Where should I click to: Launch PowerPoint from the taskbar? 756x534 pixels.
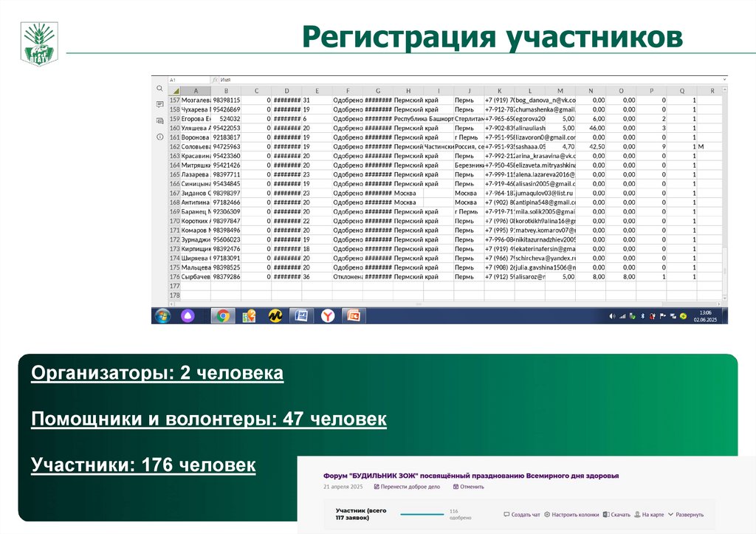pyautogui.click(x=354, y=315)
